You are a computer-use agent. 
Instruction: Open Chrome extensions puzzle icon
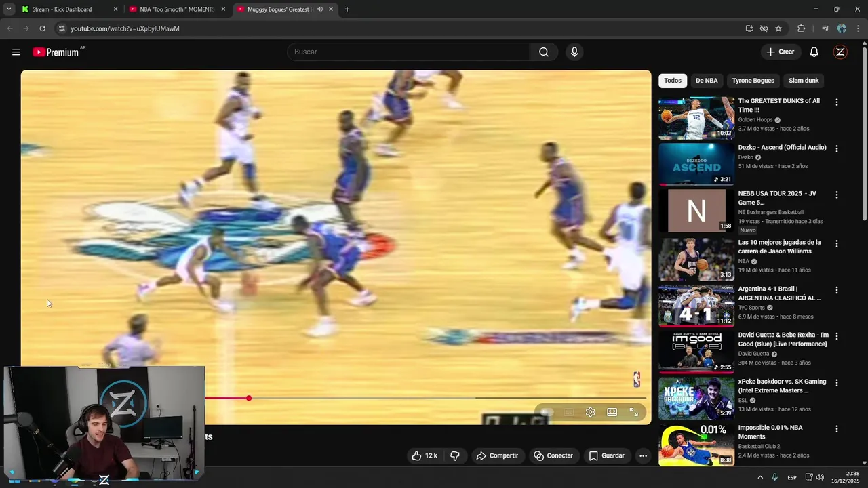(802, 28)
